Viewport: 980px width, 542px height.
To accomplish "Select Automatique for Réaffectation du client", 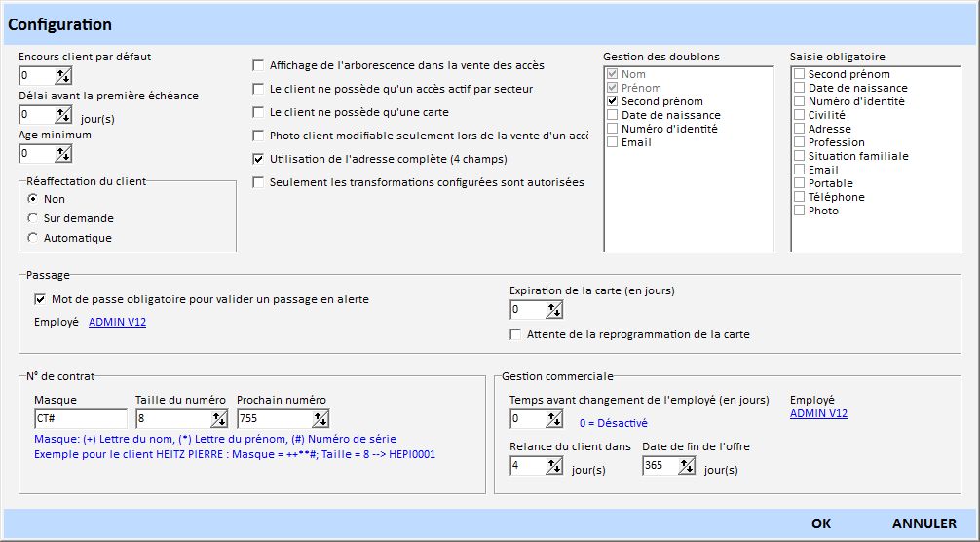I will (x=33, y=238).
